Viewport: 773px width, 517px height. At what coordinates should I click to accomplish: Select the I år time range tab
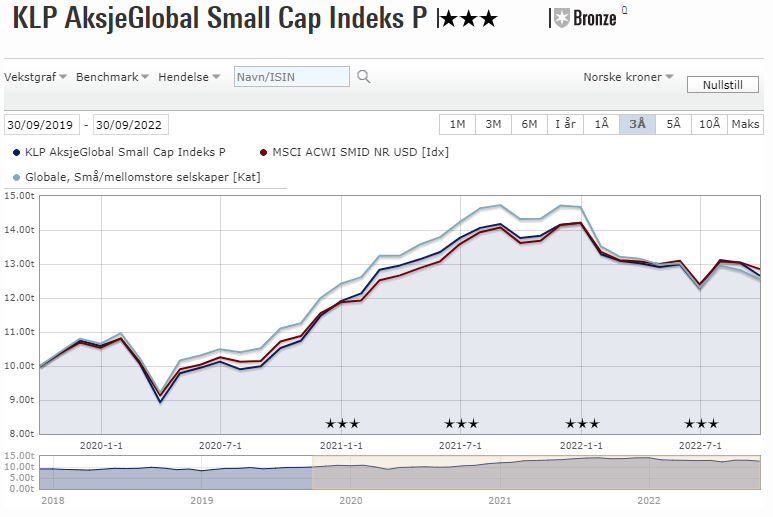pos(565,124)
